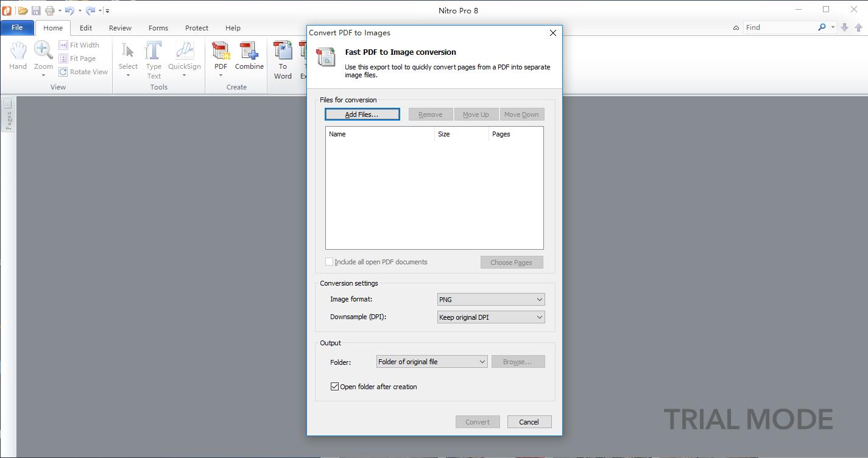Image resolution: width=868 pixels, height=458 pixels.
Task: Click the Move Down button
Action: 521,114
